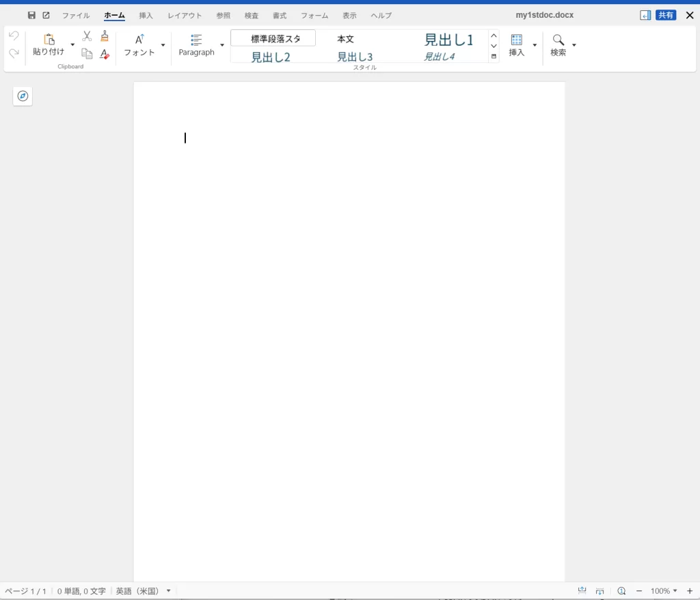This screenshot has width=700, height=600.
Task: Activate the Format Painter brush
Action: point(104,36)
